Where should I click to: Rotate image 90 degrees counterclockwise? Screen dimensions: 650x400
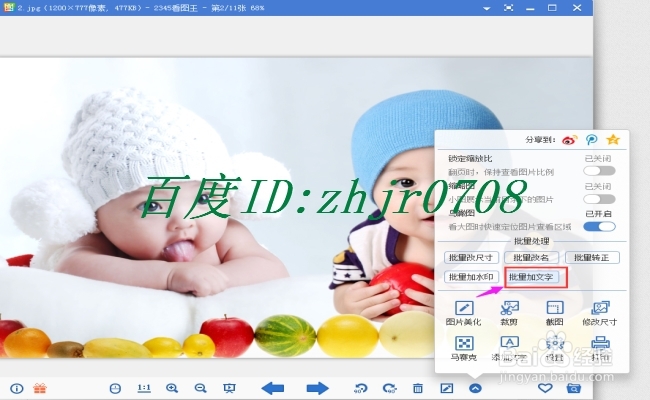point(361,388)
